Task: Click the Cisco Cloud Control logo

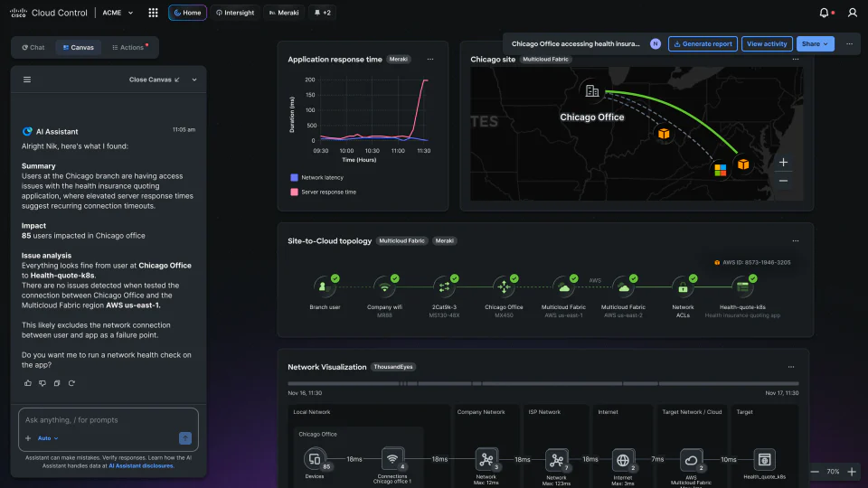Action: tap(48, 13)
